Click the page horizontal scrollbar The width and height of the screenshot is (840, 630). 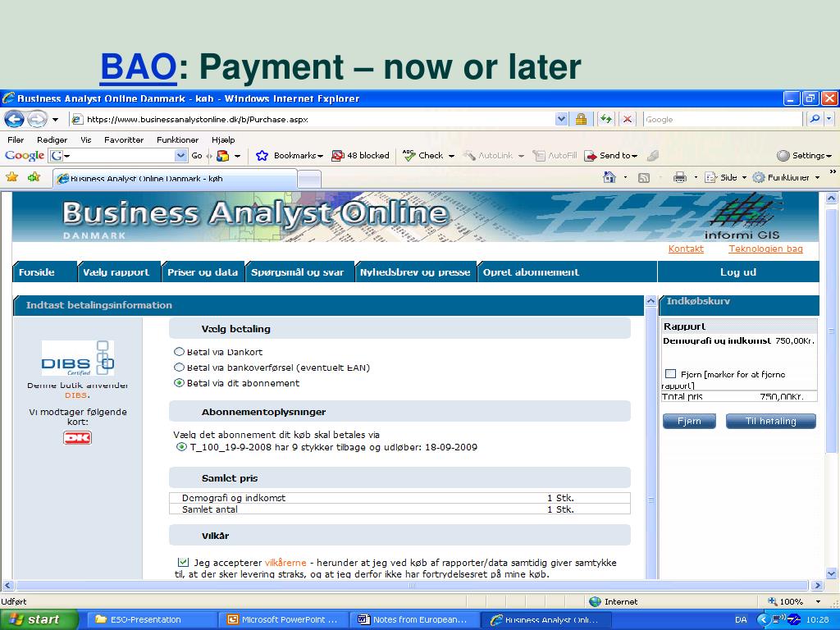[x=412, y=586]
